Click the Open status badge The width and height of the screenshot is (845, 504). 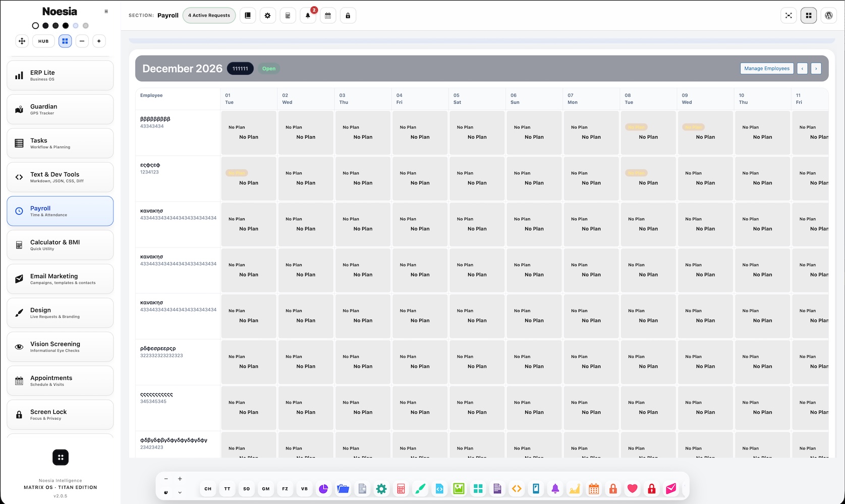click(x=269, y=69)
